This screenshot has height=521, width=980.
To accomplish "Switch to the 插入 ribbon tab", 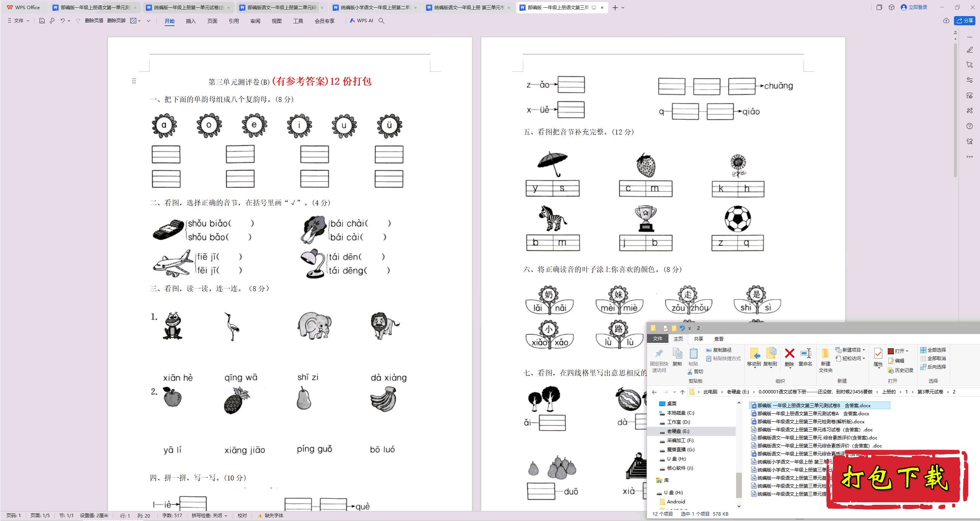I will coord(191,21).
